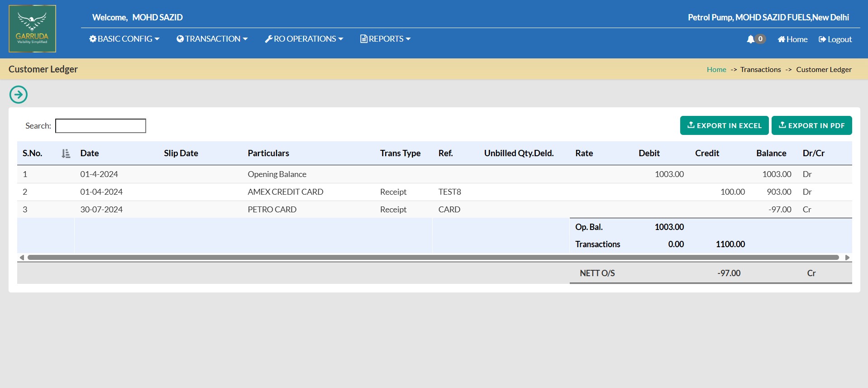Sort by Rate column header
The width and height of the screenshot is (868, 388).
coord(584,153)
